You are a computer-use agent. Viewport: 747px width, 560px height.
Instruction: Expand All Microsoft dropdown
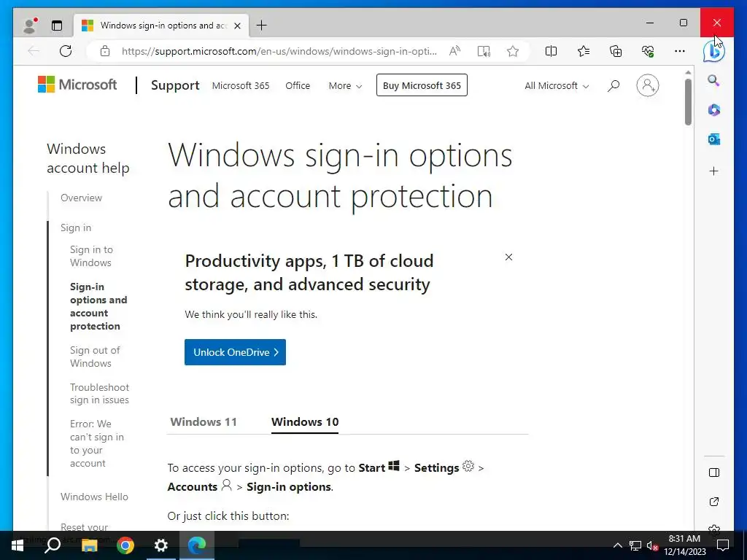557,86
